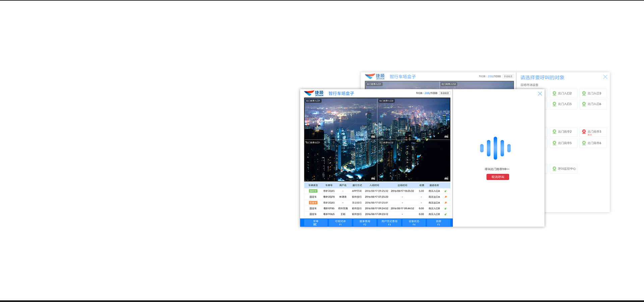Click the 通道名称 column header

tap(434, 185)
